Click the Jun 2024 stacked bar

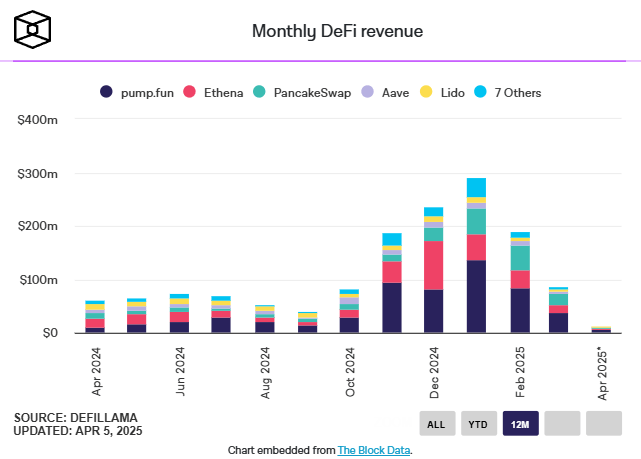[x=179, y=313]
